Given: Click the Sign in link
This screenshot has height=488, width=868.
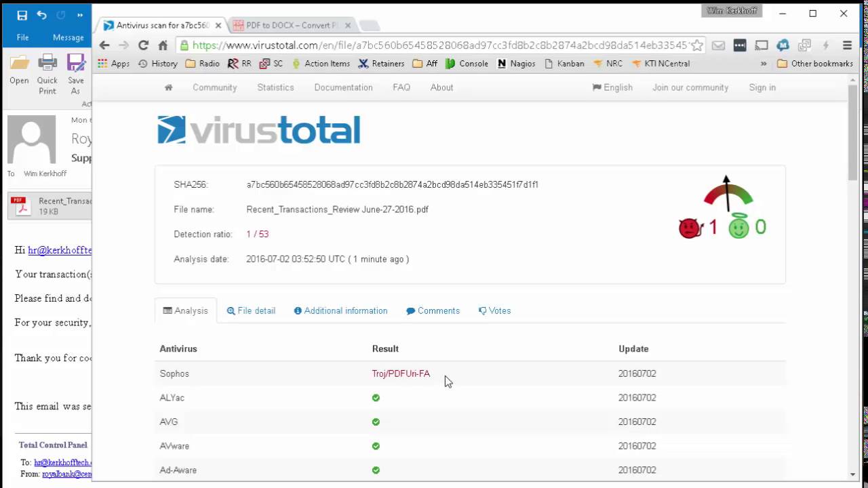Looking at the screenshot, I should (x=762, y=87).
